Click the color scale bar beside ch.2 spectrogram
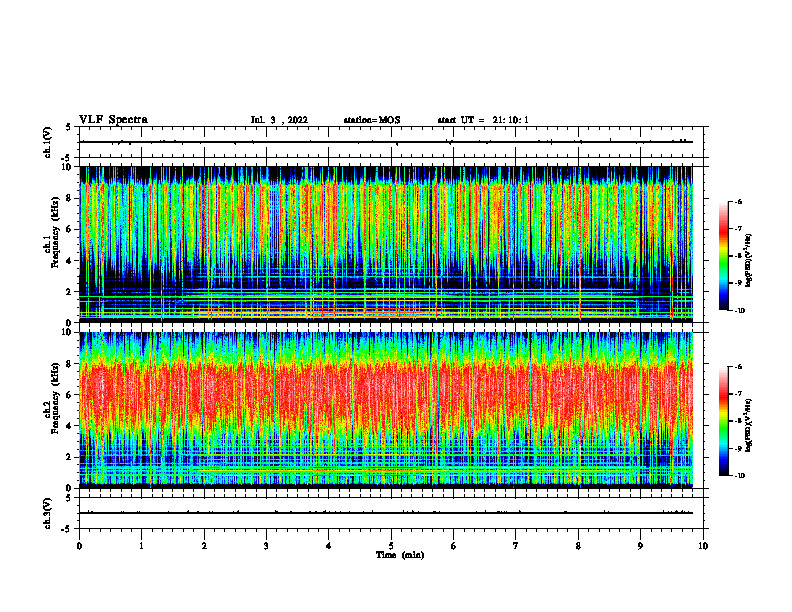Image resolution: width=792 pixels, height=612 pixels. pos(724,421)
